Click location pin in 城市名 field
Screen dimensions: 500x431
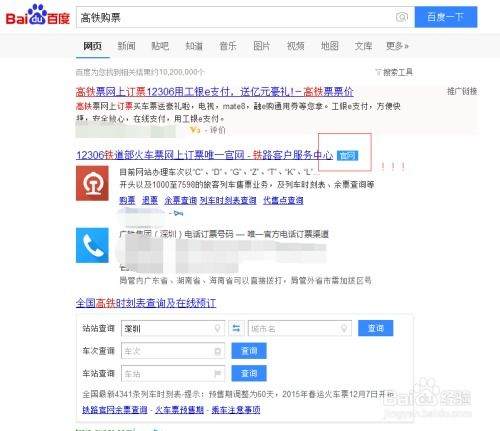(x=344, y=328)
